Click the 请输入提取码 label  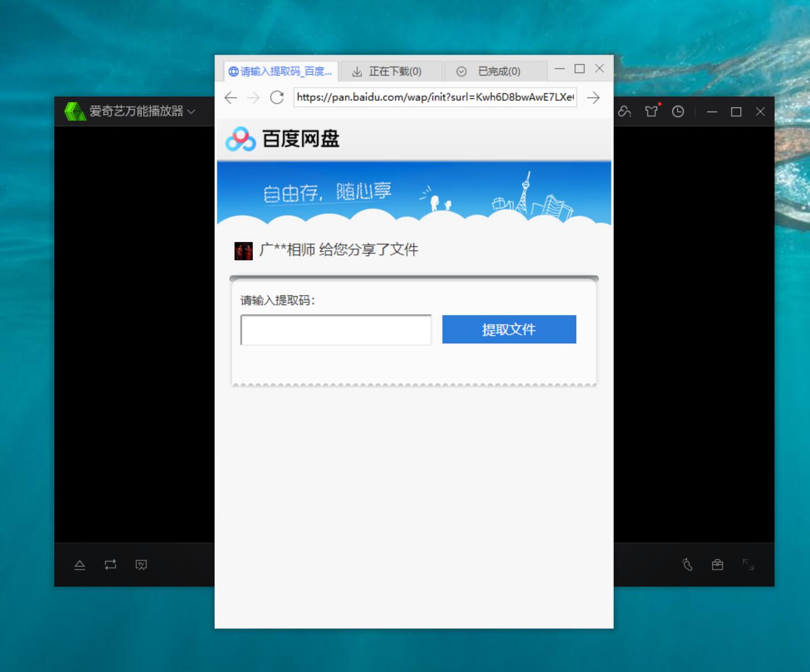point(278,301)
